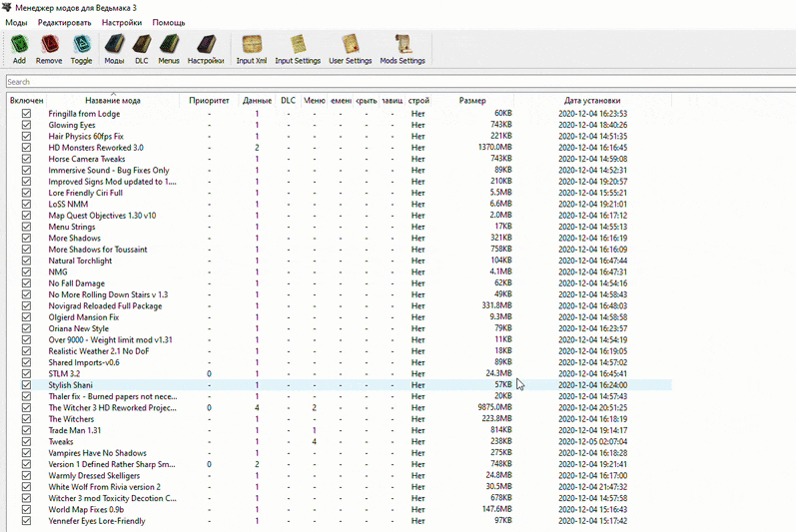Sort by DLC column header

point(289,101)
